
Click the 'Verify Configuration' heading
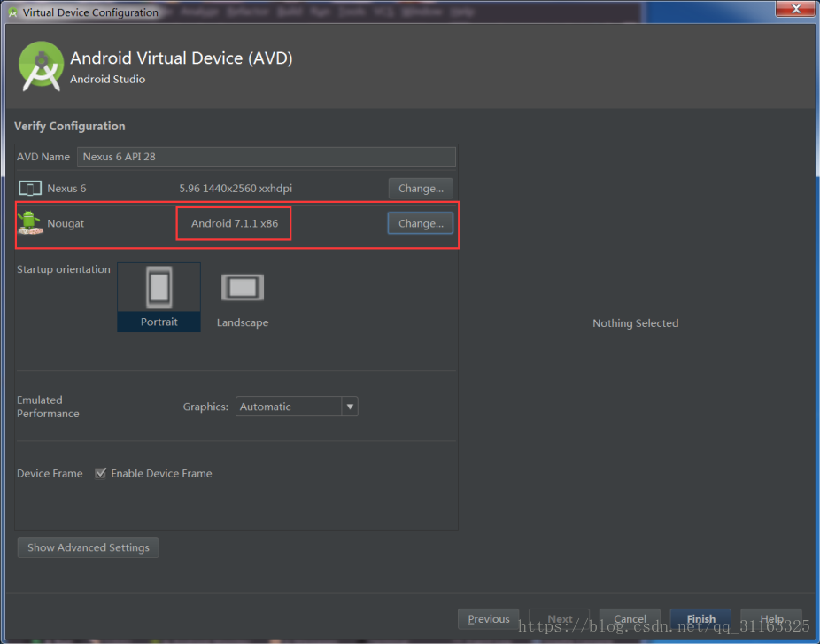70,126
